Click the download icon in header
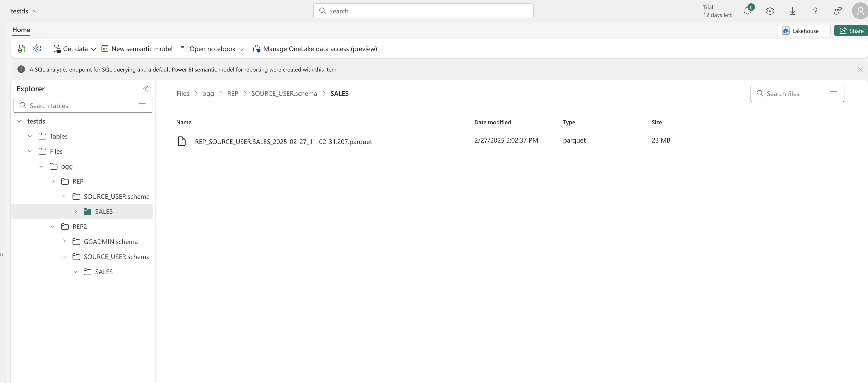 tap(792, 11)
